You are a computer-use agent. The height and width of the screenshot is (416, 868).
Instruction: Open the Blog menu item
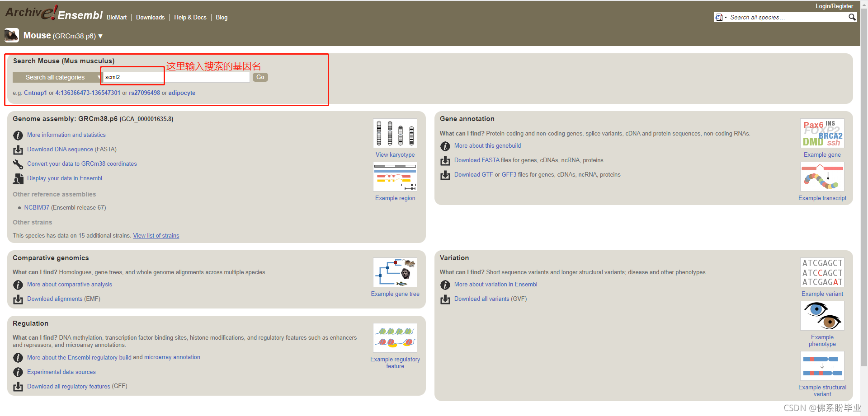(222, 17)
